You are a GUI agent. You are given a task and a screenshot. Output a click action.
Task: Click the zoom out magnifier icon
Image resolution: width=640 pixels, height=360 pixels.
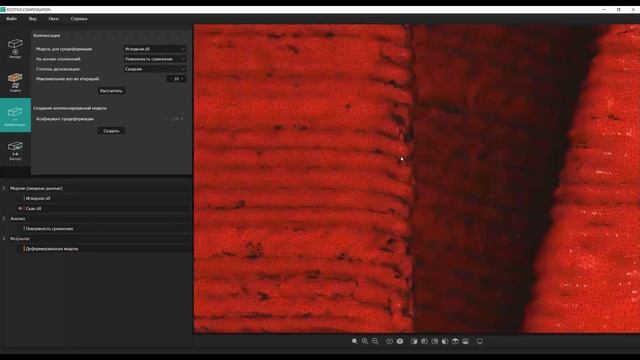[375, 341]
